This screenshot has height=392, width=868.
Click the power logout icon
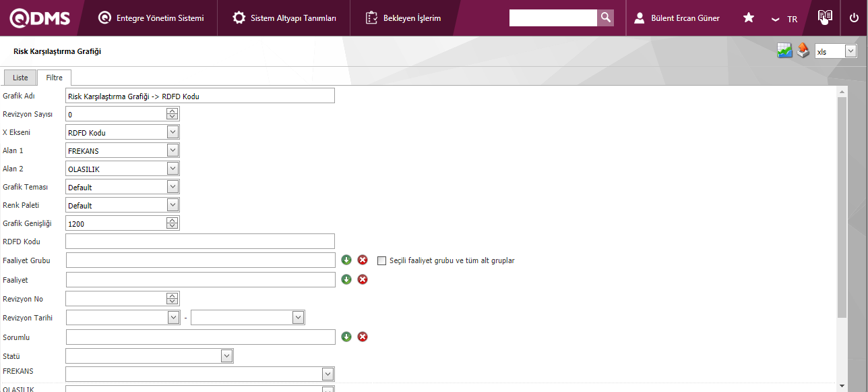coord(854,18)
